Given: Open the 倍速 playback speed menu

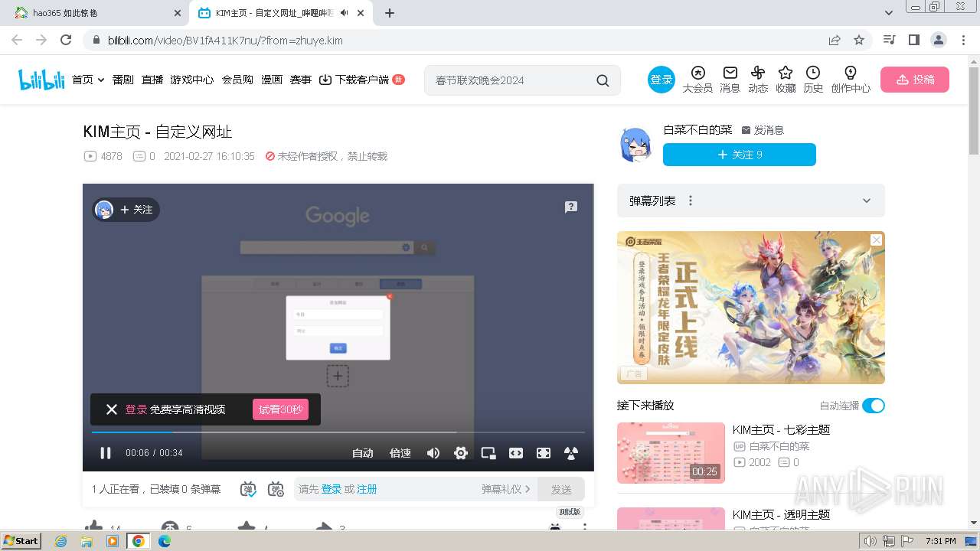Looking at the screenshot, I should [400, 453].
